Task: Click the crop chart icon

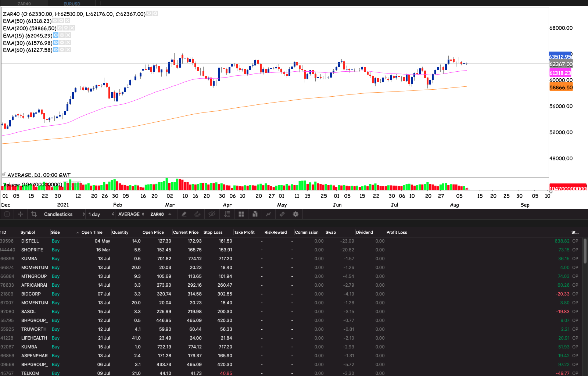Action: (34, 214)
